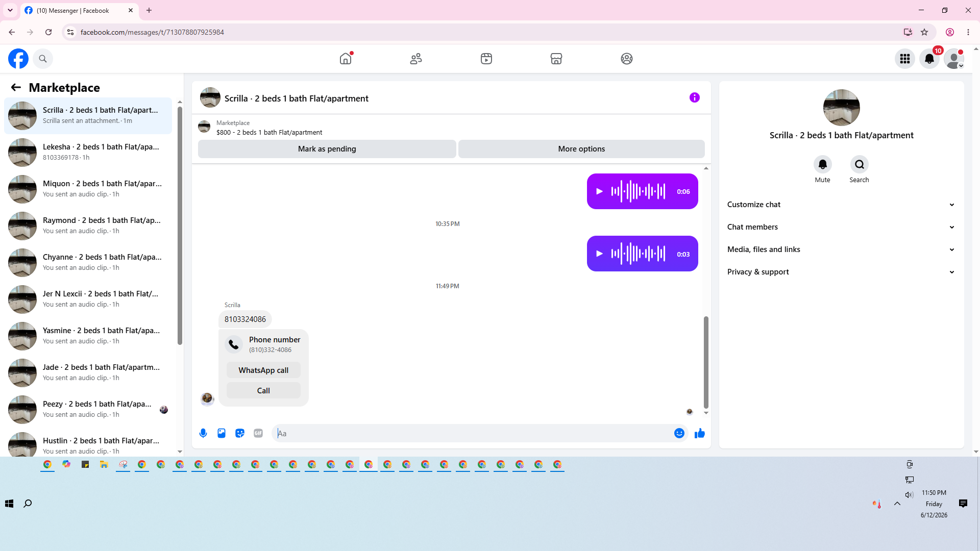Viewport: 980px width, 551px height.
Task: Open the Jer N Lexcii conversation
Action: click(x=88, y=299)
